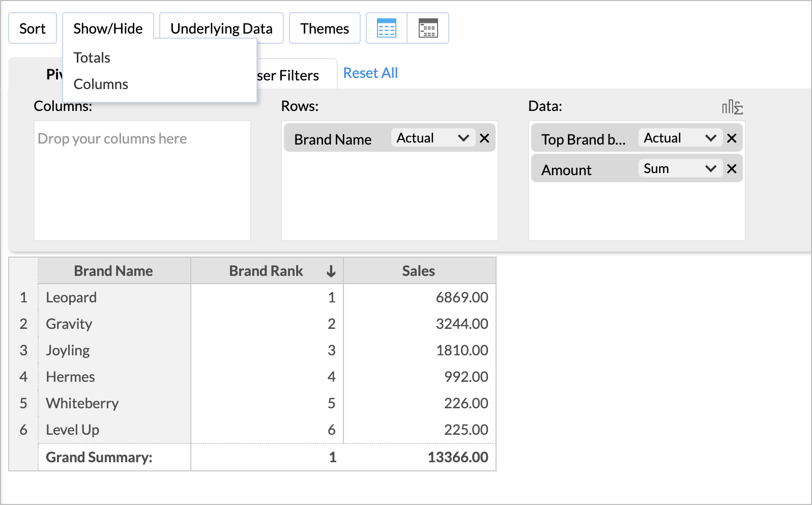The image size is (812, 505).
Task: Click the dark summary table view icon
Action: point(428,28)
